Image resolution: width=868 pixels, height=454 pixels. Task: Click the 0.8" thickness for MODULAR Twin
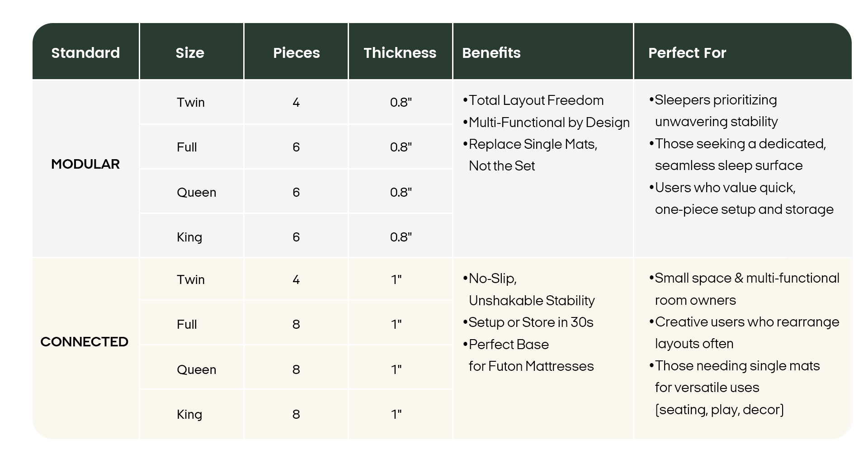click(x=401, y=102)
